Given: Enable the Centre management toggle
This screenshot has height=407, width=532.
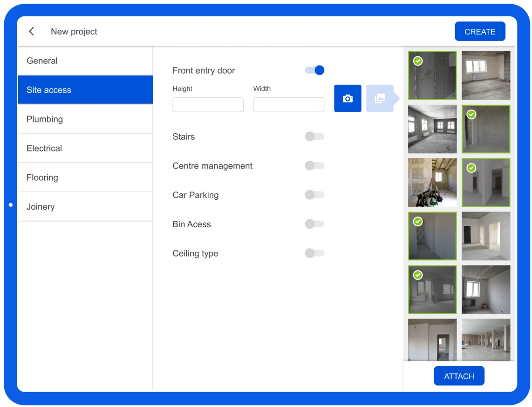Looking at the screenshot, I should (x=314, y=165).
